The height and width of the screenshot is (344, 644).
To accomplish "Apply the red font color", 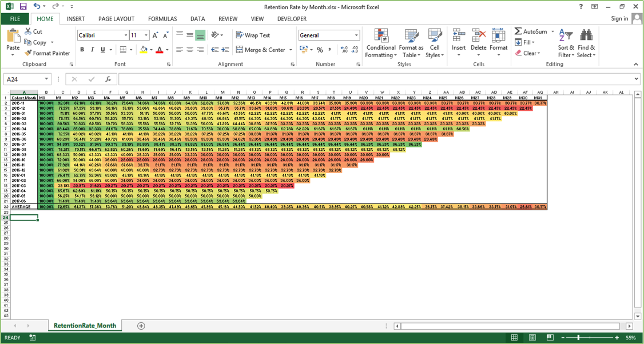I will (x=160, y=50).
